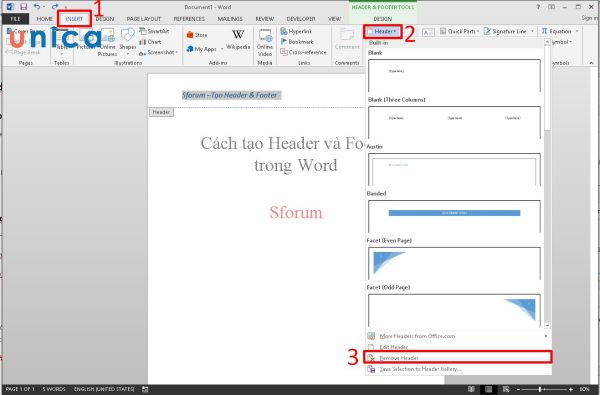The height and width of the screenshot is (395, 600).
Task: Select Edit Header in the menu
Action: (457, 347)
